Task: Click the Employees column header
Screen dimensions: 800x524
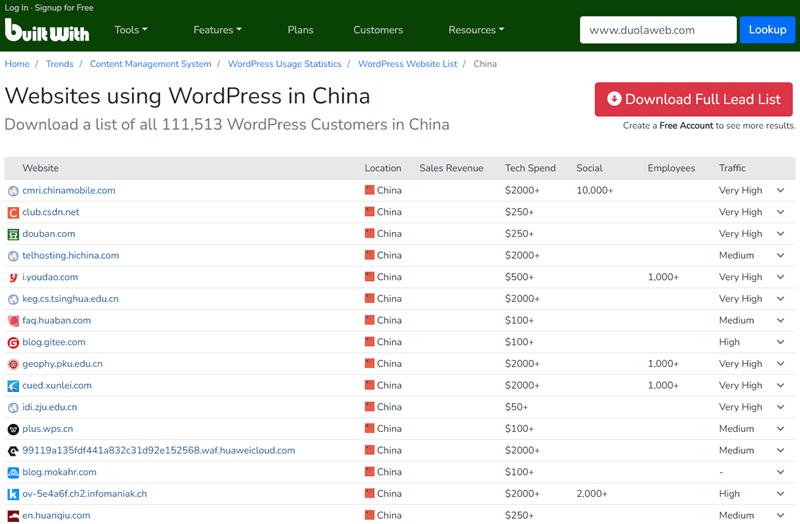Action: 671,168
